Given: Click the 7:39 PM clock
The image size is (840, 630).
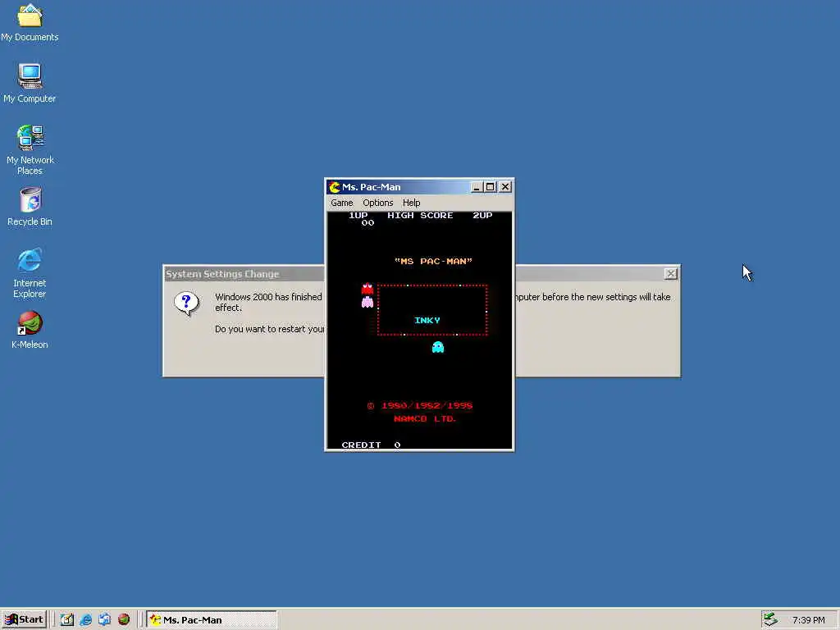Looking at the screenshot, I should [x=808, y=620].
